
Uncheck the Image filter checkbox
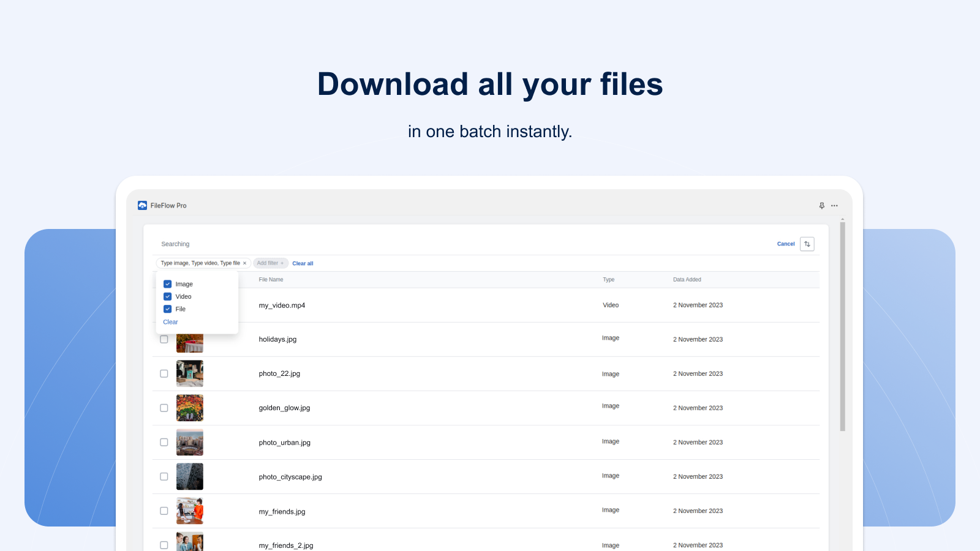click(x=168, y=283)
